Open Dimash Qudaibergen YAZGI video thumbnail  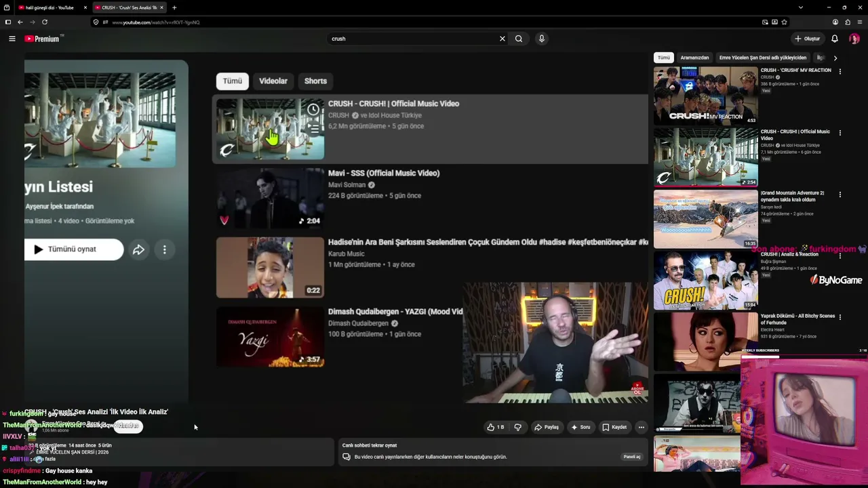[270, 337]
